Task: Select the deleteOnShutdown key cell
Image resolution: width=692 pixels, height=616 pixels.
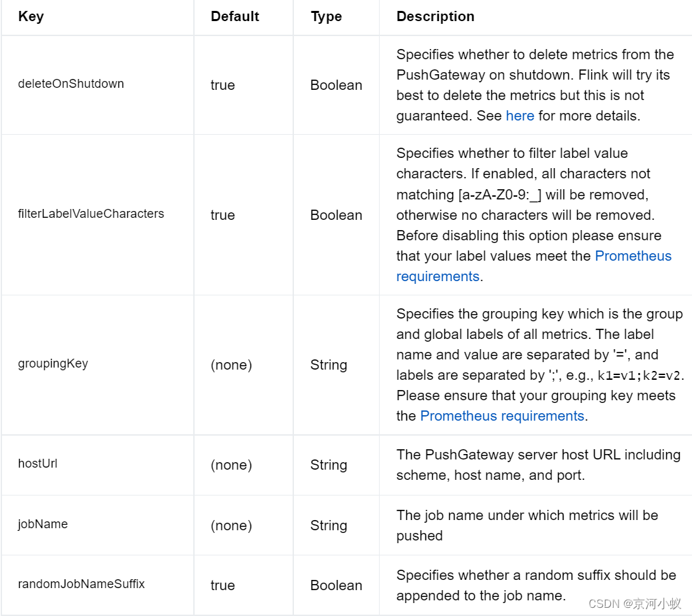Action: (71, 84)
